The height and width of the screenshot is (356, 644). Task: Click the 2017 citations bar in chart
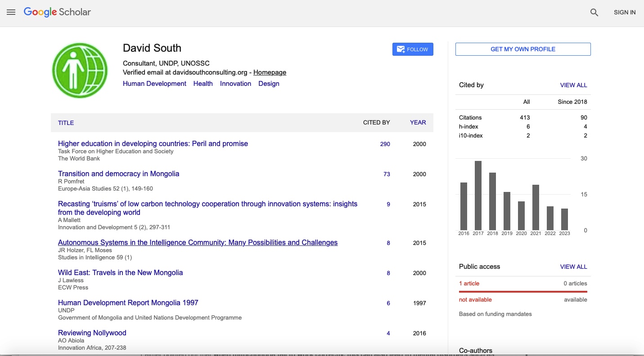click(478, 196)
